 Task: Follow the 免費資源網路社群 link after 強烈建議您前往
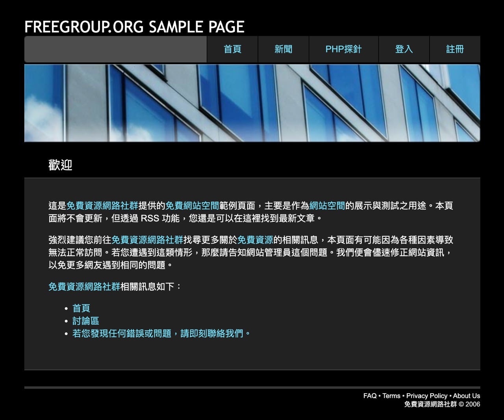click(x=147, y=240)
